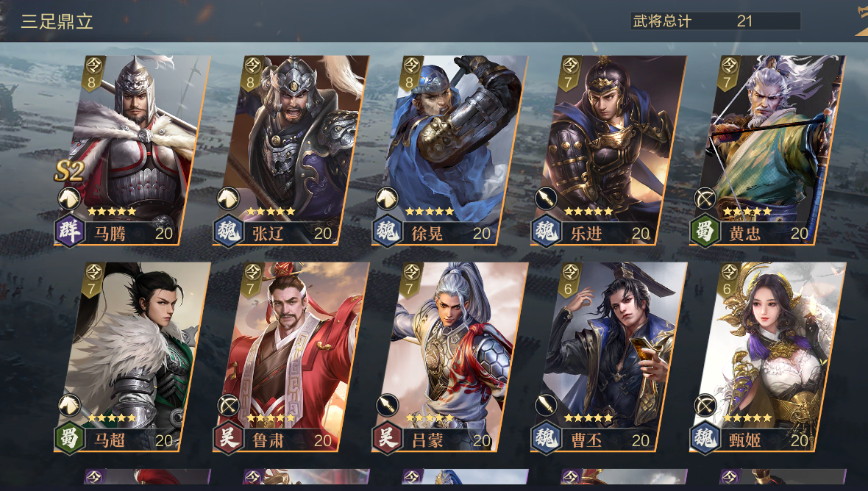Image resolution: width=868 pixels, height=491 pixels.
Task: Click the 魏 faction badge beside 徐晃
Action: [387, 231]
